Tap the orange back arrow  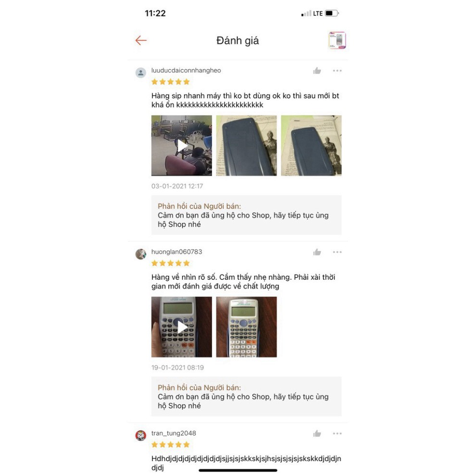(x=141, y=40)
